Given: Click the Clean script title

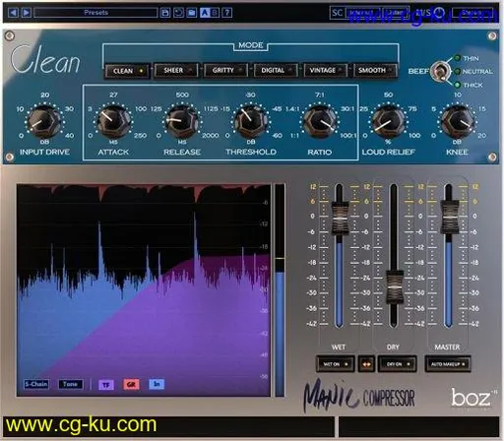Looking at the screenshot, I should pyautogui.click(x=45, y=60).
